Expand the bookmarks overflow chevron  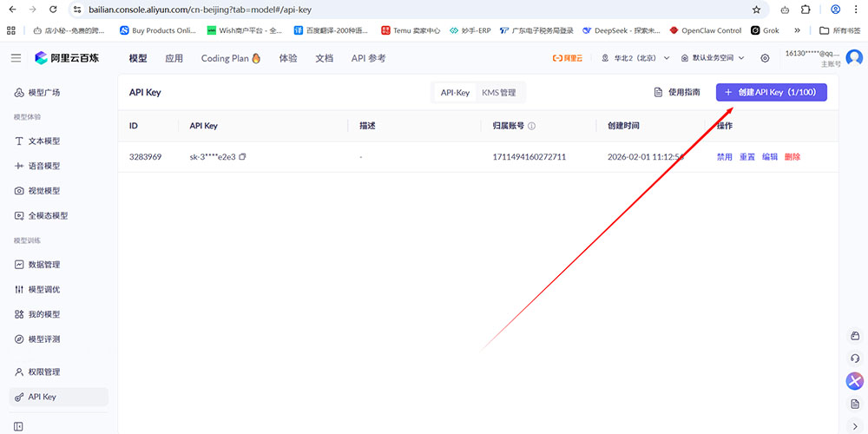coord(797,30)
